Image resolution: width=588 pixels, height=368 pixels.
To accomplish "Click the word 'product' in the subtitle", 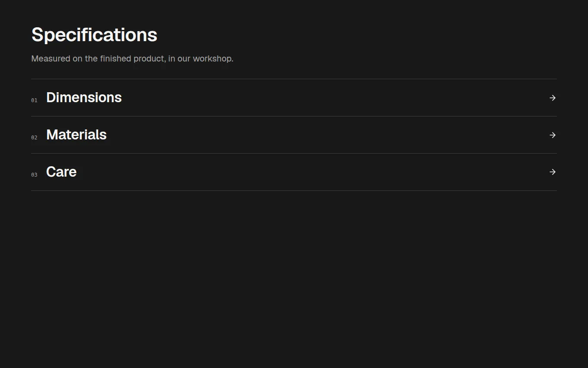I will click(x=149, y=58).
